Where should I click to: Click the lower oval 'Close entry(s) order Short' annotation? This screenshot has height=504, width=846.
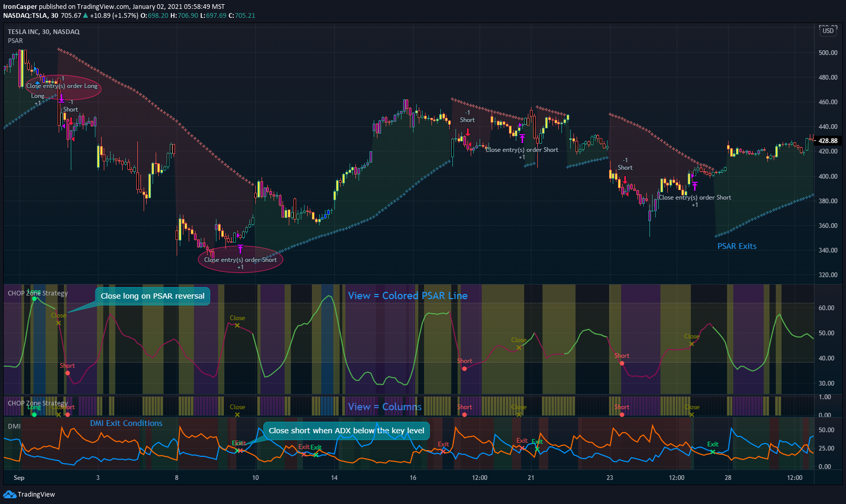[241, 259]
